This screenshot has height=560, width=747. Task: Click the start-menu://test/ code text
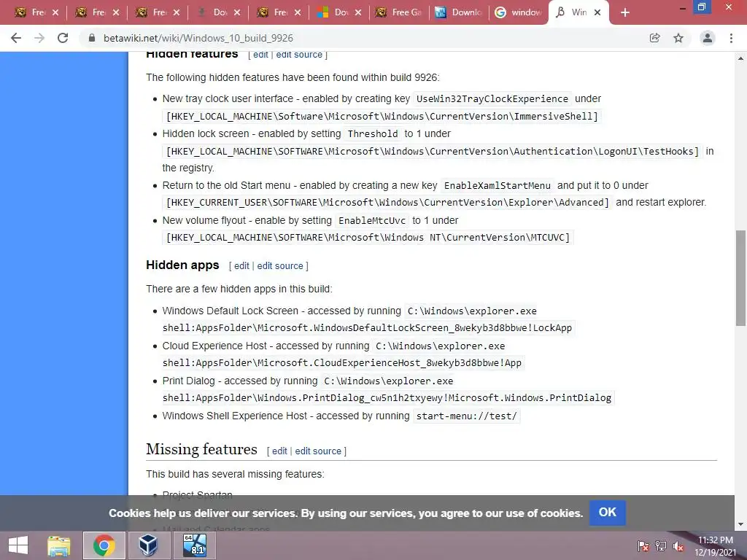pos(466,416)
